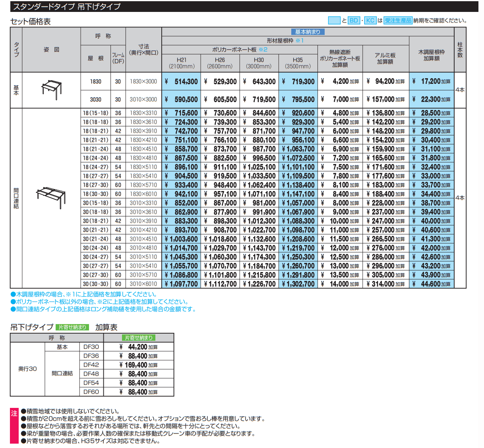Screen dimensions: 484x448
Task: Select the 受注生産品 legend badge
Action: click(x=398, y=21)
